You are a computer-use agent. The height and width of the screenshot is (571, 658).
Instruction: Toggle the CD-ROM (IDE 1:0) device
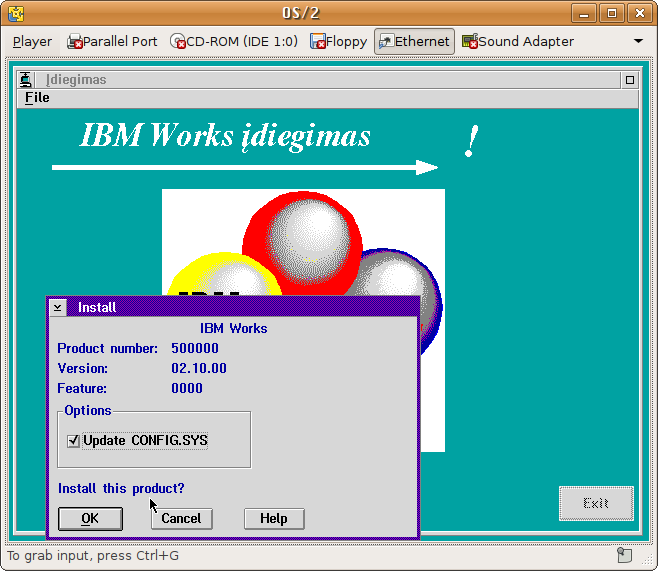pyautogui.click(x=234, y=42)
